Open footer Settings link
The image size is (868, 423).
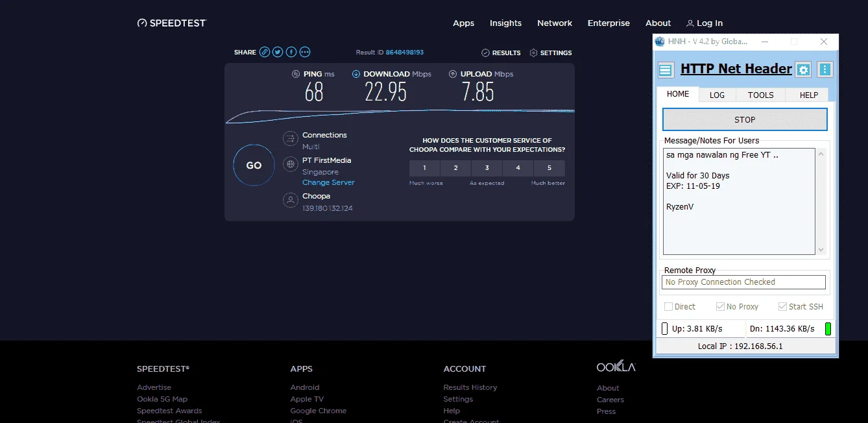click(x=458, y=399)
